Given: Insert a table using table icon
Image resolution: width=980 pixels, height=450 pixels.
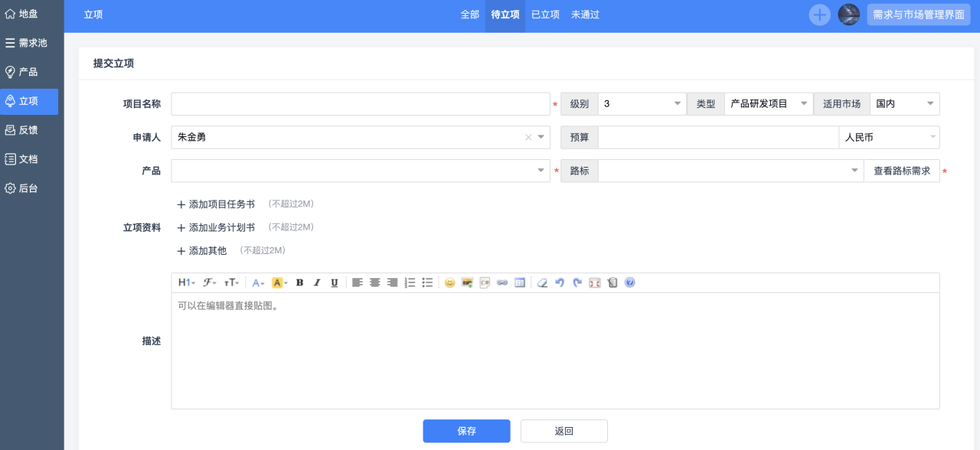Looking at the screenshot, I should [520, 282].
